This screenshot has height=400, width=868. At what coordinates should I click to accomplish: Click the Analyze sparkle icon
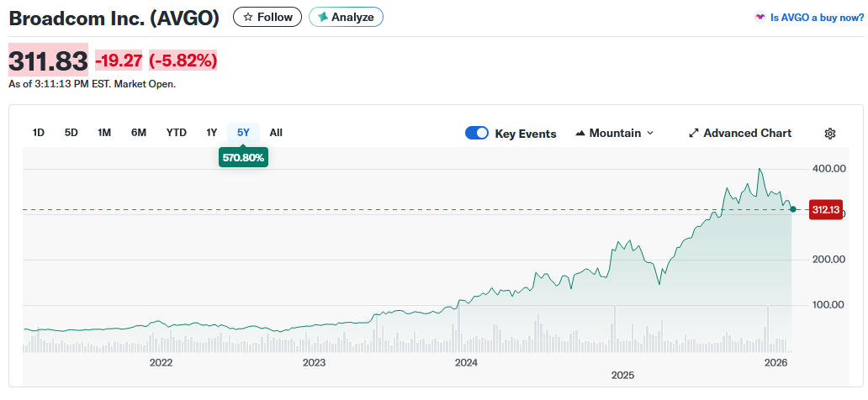323,17
